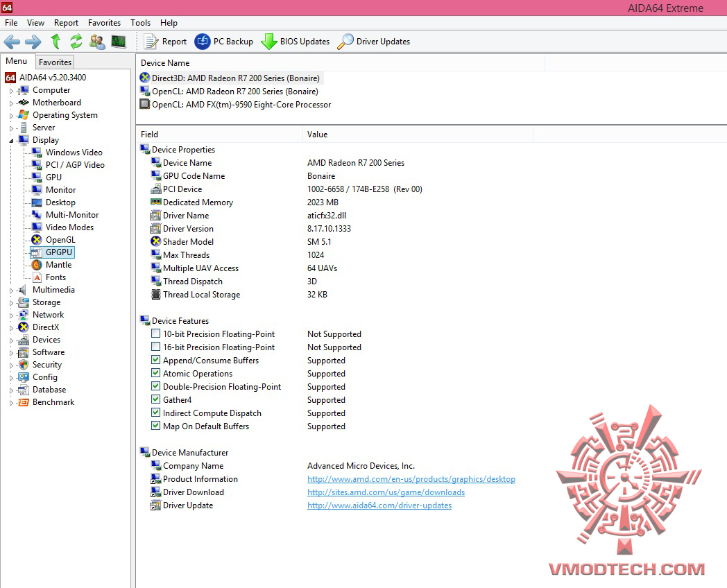727x588 pixels.
Task: Click the BIOS Updates green arrow icon
Action: pyautogui.click(x=269, y=41)
